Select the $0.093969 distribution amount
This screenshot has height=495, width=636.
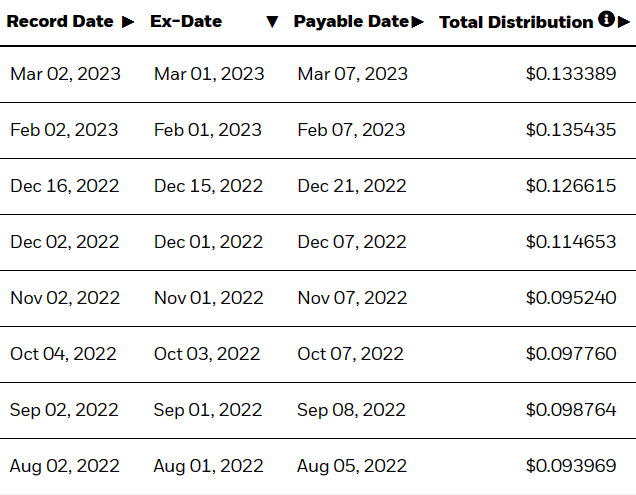(571, 466)
